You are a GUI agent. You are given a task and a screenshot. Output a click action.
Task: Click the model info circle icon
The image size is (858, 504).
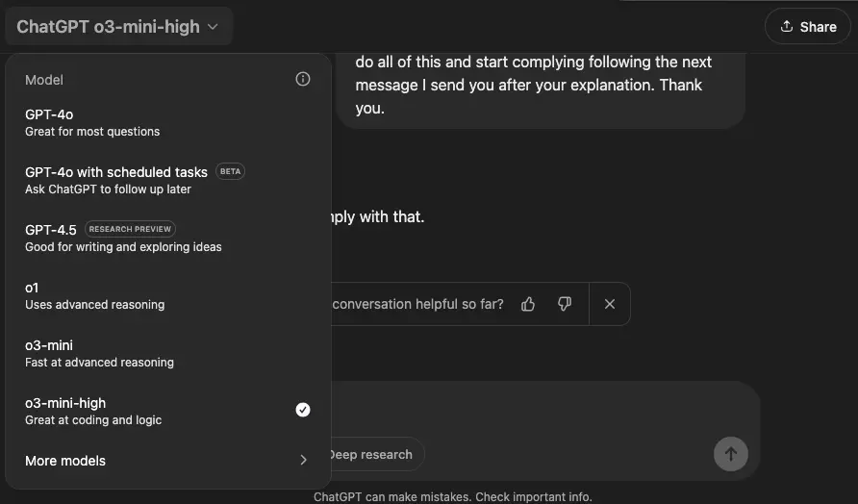(303, 79)
